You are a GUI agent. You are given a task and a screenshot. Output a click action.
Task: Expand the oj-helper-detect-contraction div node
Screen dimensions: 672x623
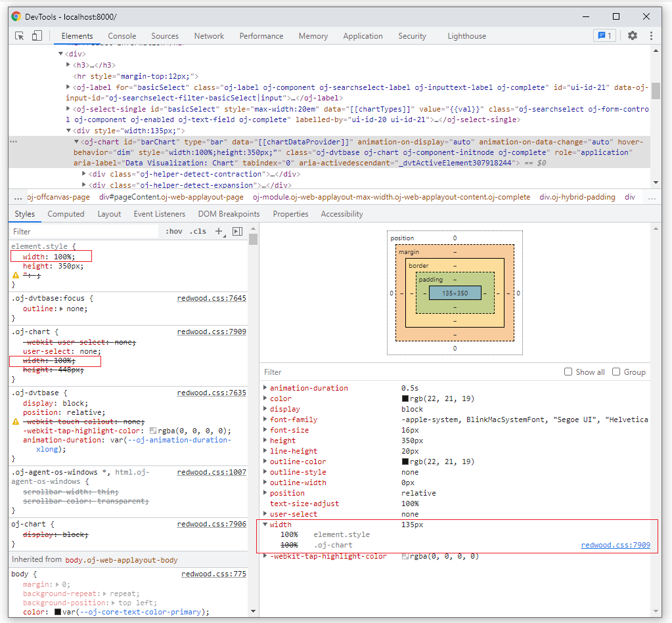tap(85, 174)
